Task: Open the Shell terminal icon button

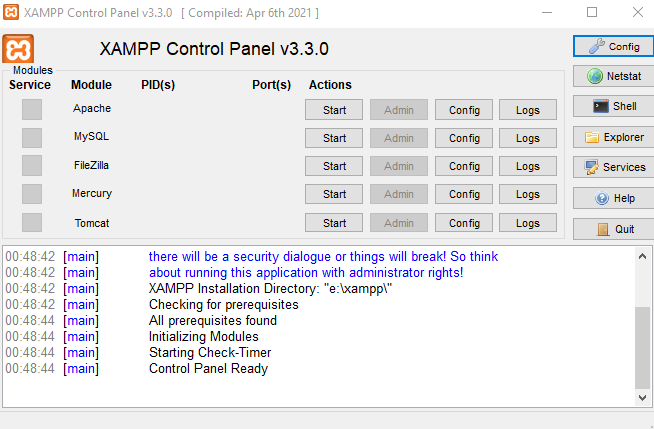Action: [x=614, y=106]
